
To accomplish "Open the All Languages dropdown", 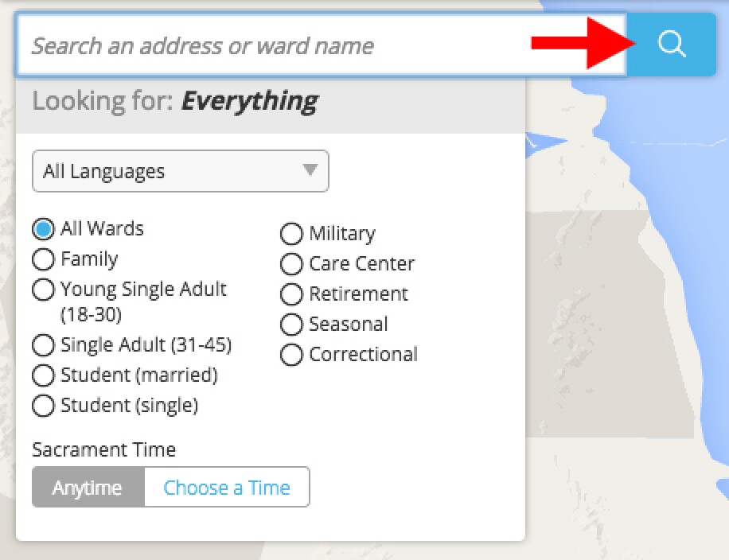I will [180, 171].
